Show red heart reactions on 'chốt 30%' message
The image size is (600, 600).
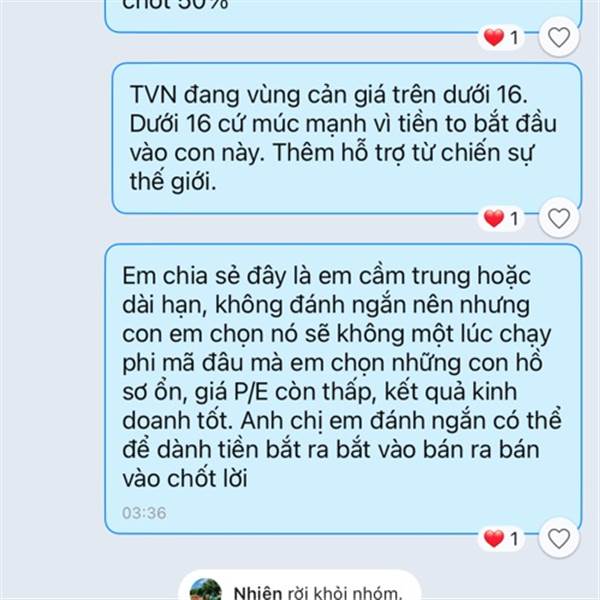click(x=501, y=37)
